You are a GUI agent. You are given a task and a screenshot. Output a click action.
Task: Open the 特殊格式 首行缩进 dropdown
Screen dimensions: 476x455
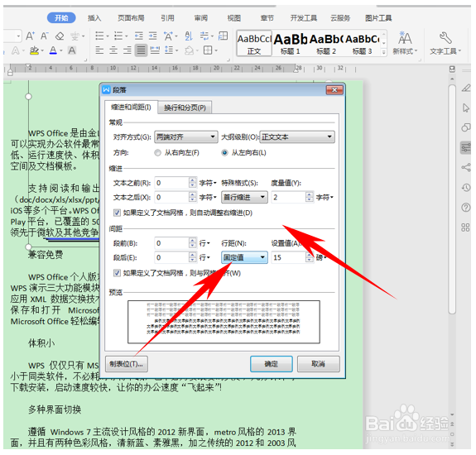[244, 198]
